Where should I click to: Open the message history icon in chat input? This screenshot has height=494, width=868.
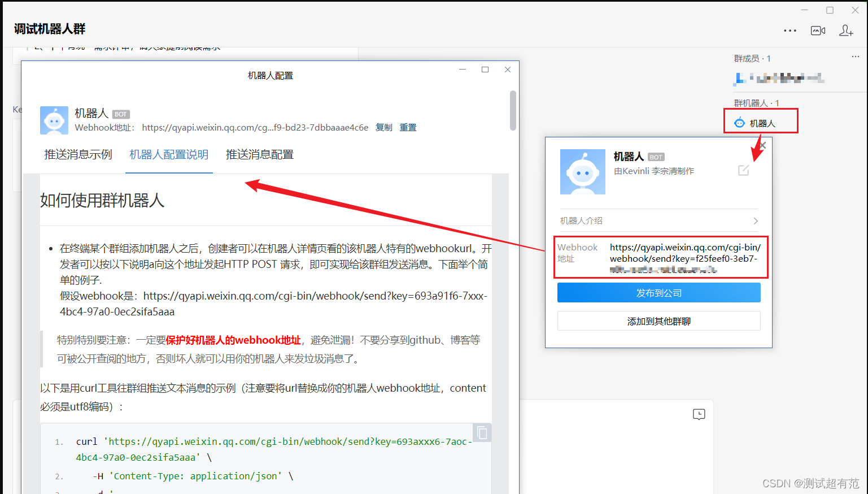pos(699,414)
